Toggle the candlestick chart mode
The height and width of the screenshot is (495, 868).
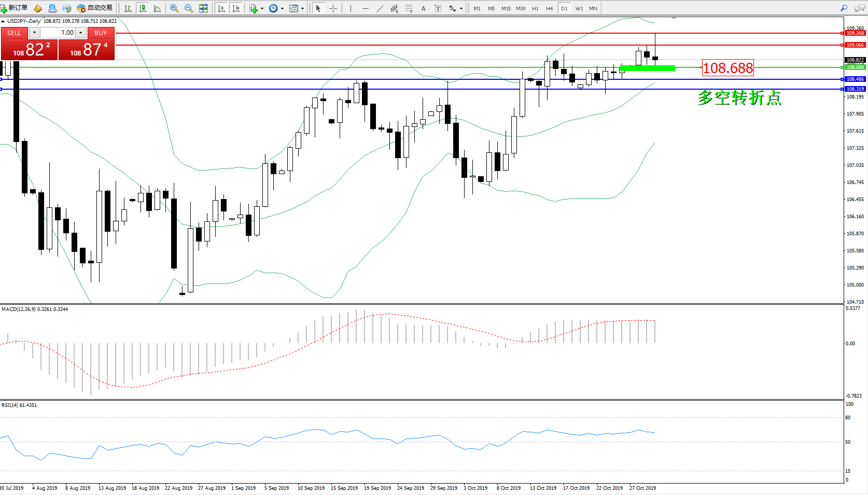[x=143, y=8]
